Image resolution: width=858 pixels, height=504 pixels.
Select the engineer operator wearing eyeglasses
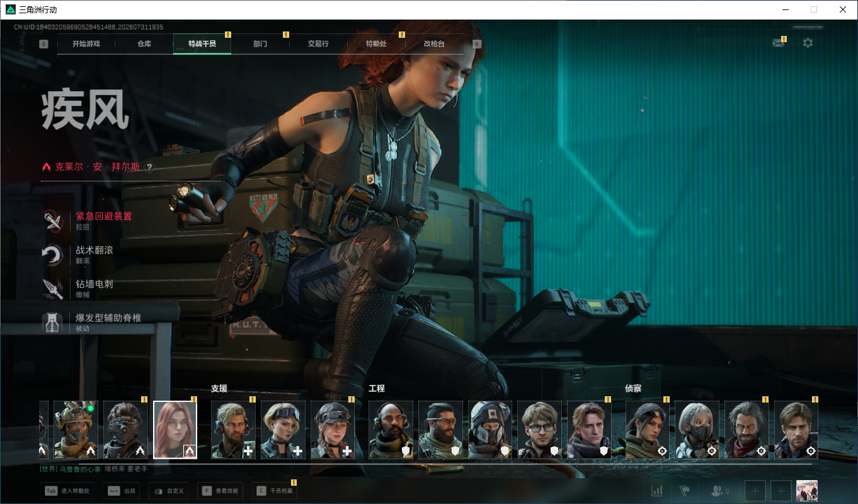(540, 430)
